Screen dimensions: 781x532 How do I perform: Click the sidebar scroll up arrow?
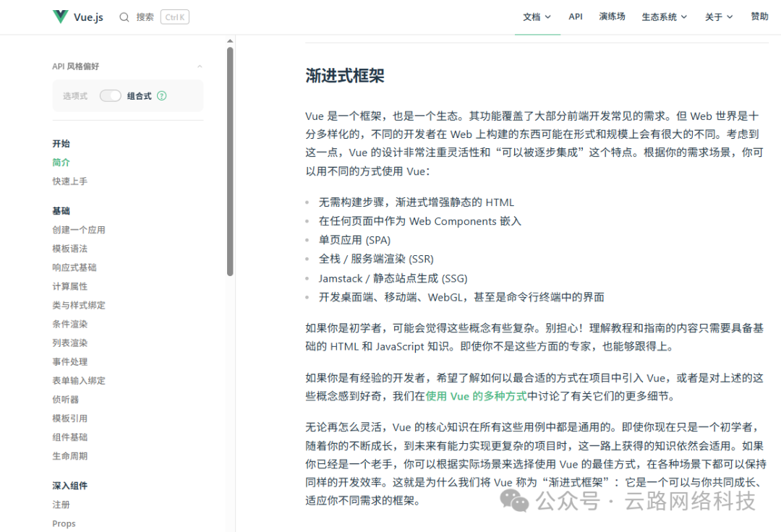coord(230,40)
